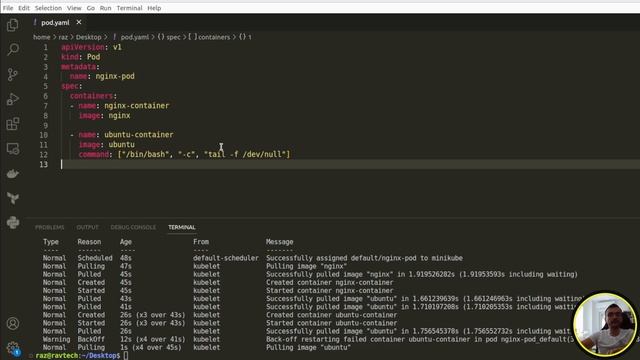Open the Help menu
This screenshot has height=360, width=640.
tap(154, 8)
